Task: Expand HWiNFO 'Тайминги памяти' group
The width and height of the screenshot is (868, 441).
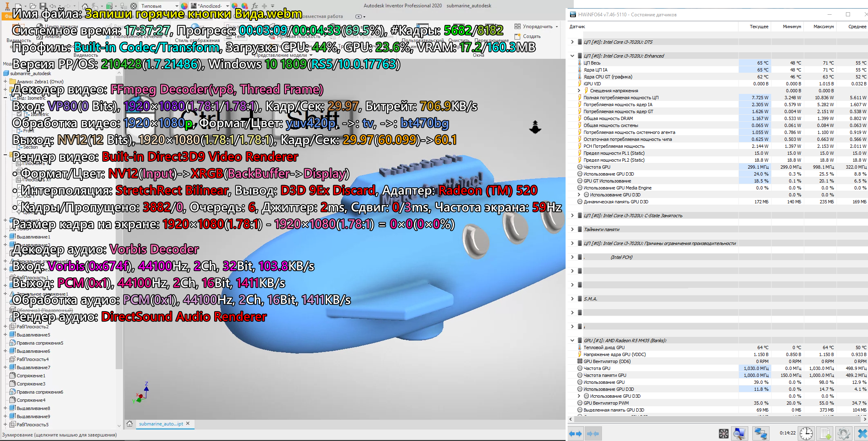Action: click(572, 229)
